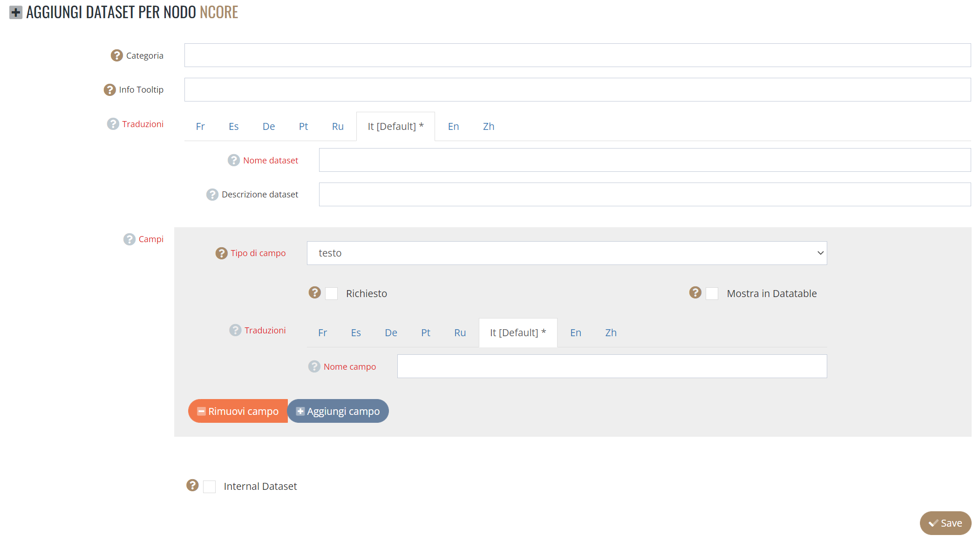The image size is (980, 542).
Task: Switch to the De tab in the Campi translations
Action: click(391, 333)
